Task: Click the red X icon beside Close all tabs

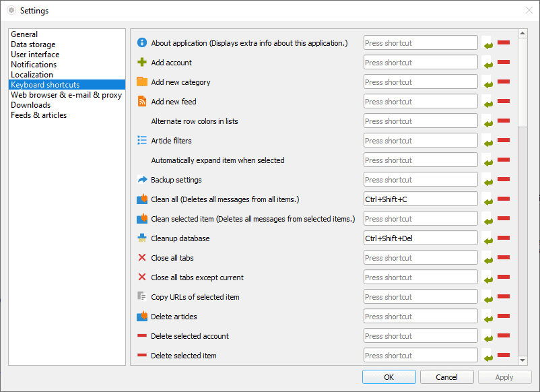Action: [141, 257]
